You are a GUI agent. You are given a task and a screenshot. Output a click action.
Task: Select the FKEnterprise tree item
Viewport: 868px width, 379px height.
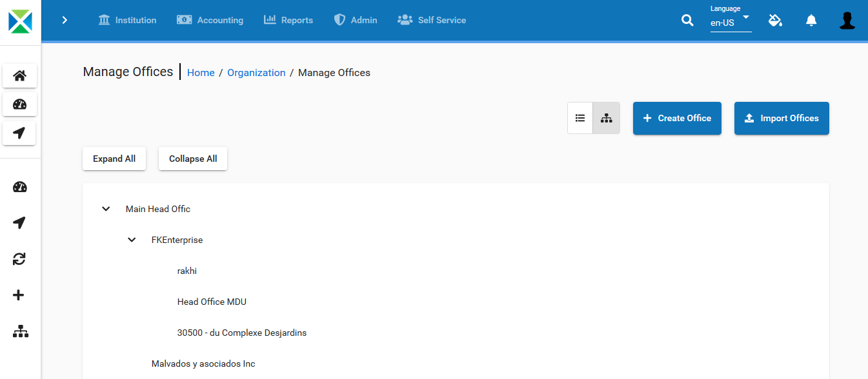coord(177,240)
